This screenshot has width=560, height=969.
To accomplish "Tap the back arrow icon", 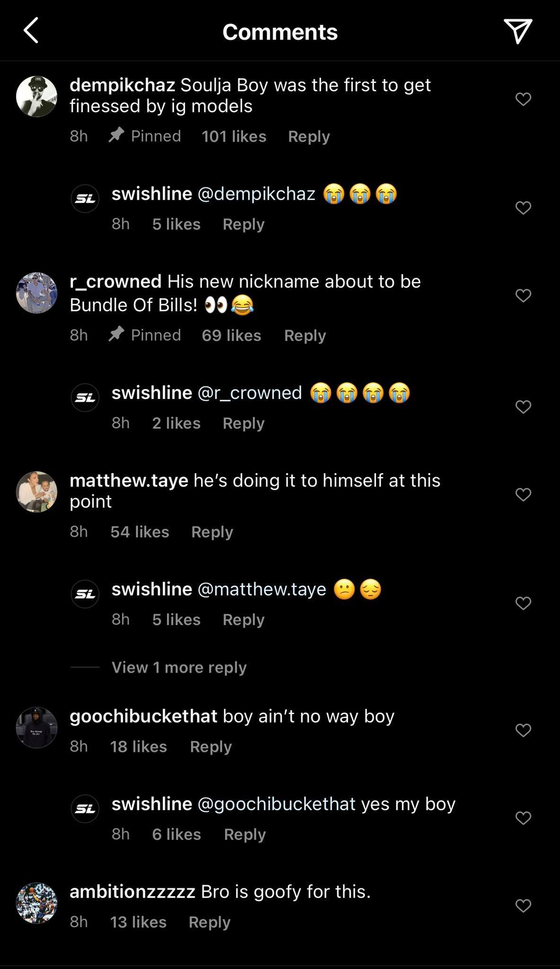I will point(31,31).
